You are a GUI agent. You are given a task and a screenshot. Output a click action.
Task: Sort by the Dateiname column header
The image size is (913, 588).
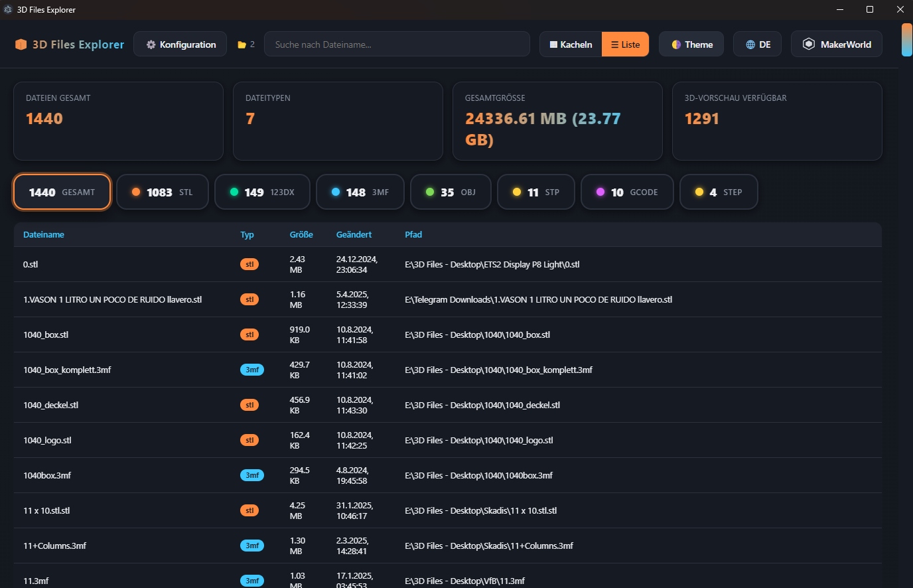click(x=44, y=234)
